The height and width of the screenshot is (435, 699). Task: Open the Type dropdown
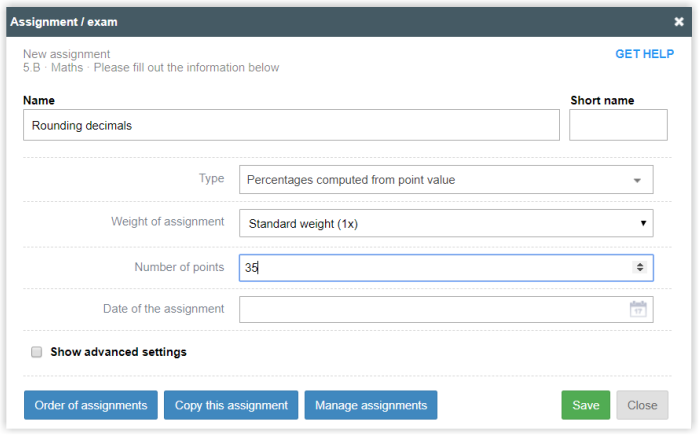point(446,180)
